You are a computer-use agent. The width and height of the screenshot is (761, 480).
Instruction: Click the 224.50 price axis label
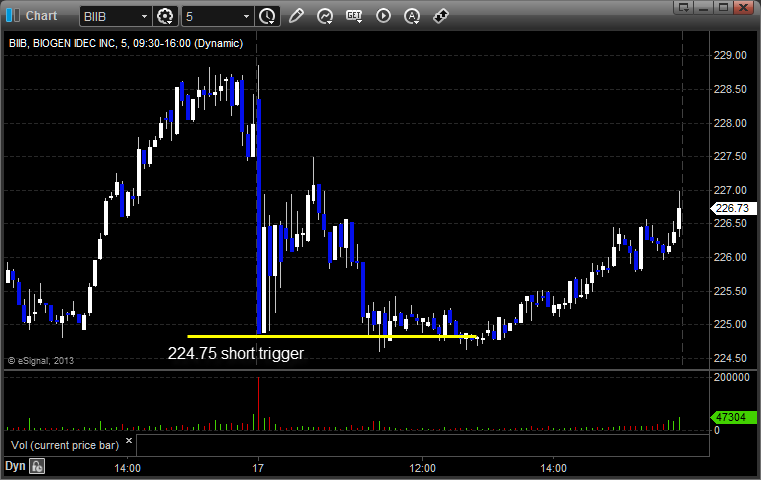(730, 358)
